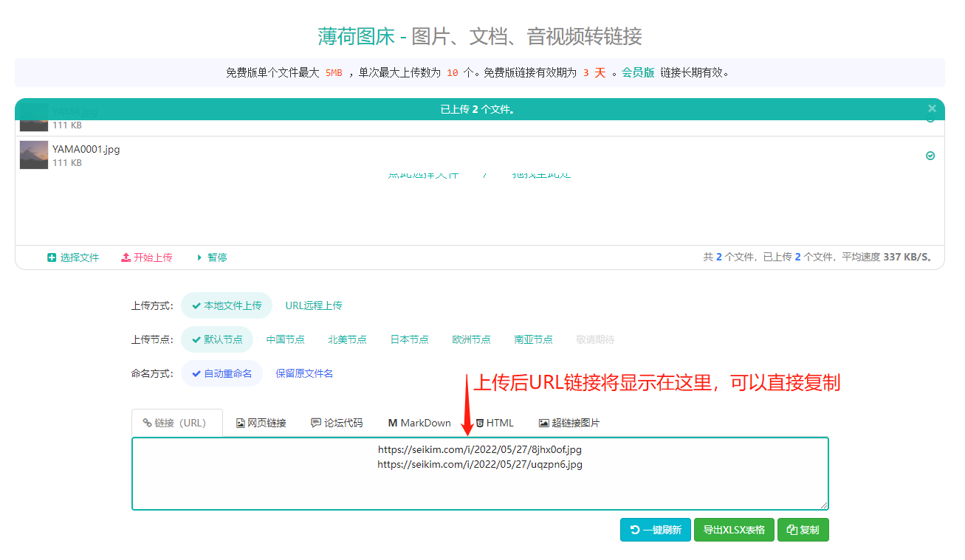Click 暂停 to pause upload
This screenshot has height=560, width=965.
pyautogui.click(x=211, y=257)
